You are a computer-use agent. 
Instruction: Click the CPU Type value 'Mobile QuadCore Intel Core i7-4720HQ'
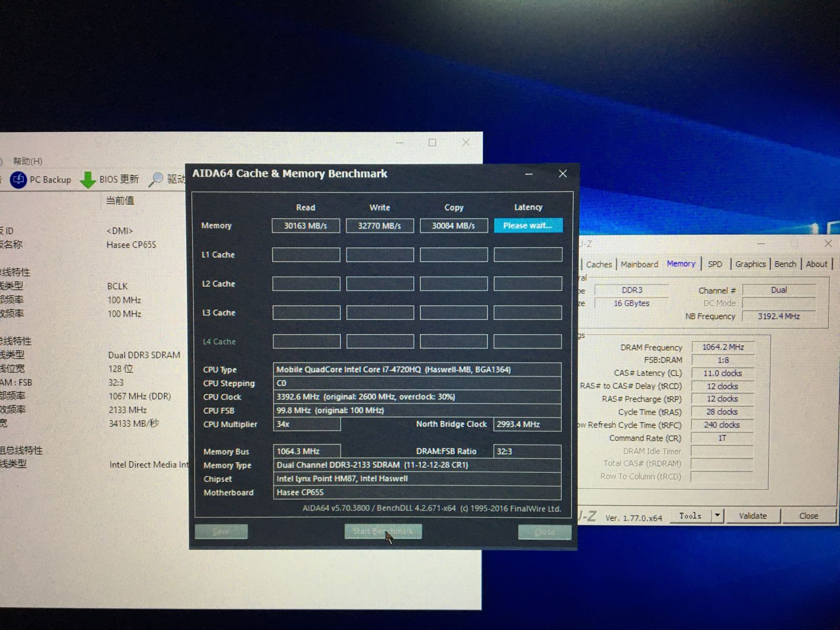pos(417,370)
